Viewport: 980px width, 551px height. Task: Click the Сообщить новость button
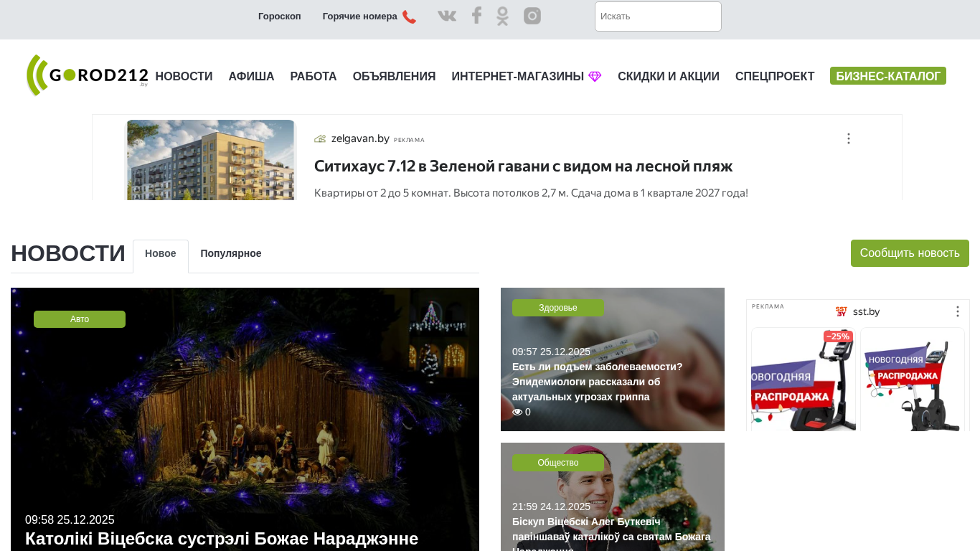[910, 253]
